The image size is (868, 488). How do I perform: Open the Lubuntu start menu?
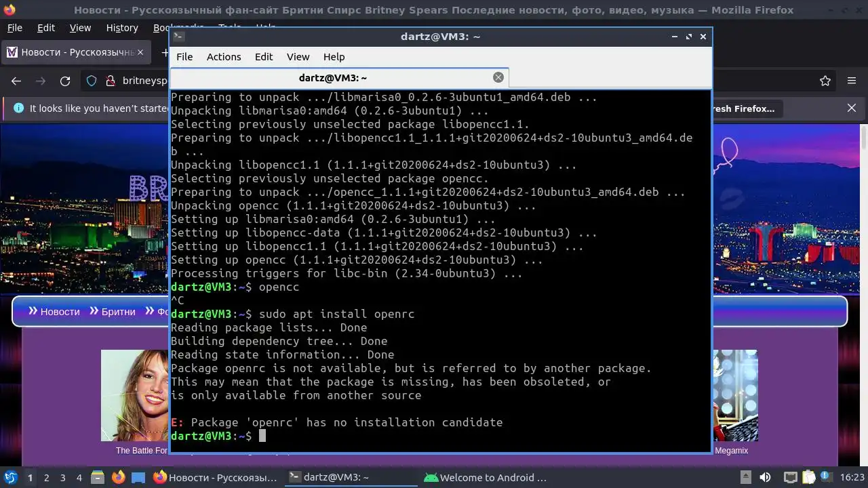[10, 477]
